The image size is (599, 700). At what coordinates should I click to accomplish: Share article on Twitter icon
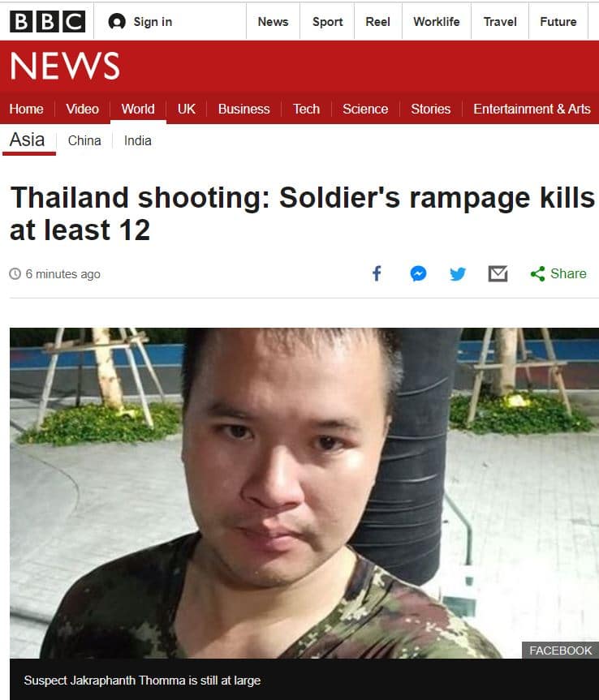(x=458, y=273)
